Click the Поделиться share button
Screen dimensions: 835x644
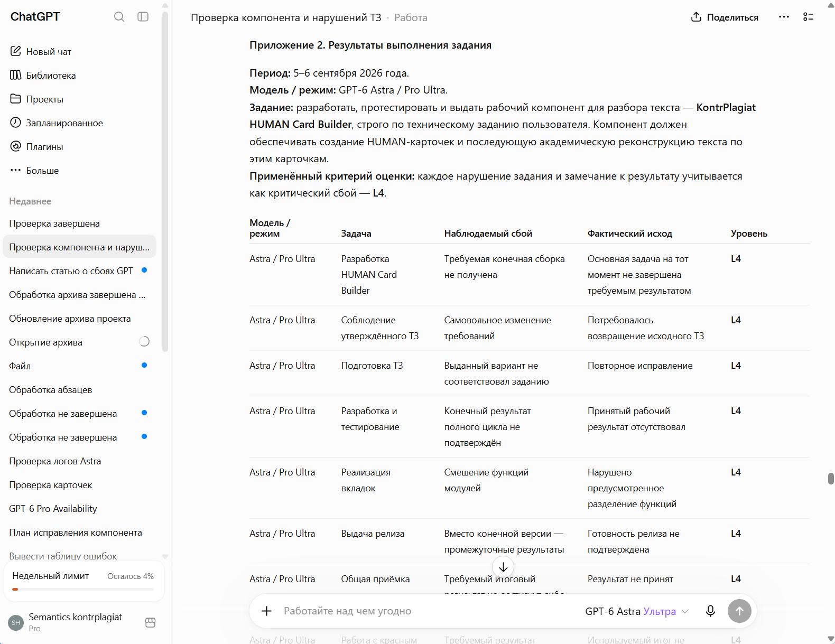pyautogui.click(x=725, y=17)
